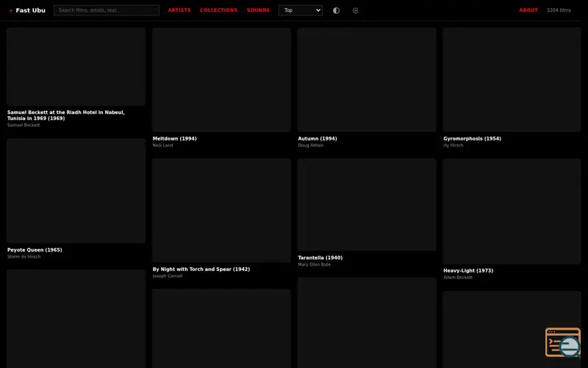Screen dimensions: 588x368
Task: Open the COLLECTIONS page
Action: click(218, 10)
